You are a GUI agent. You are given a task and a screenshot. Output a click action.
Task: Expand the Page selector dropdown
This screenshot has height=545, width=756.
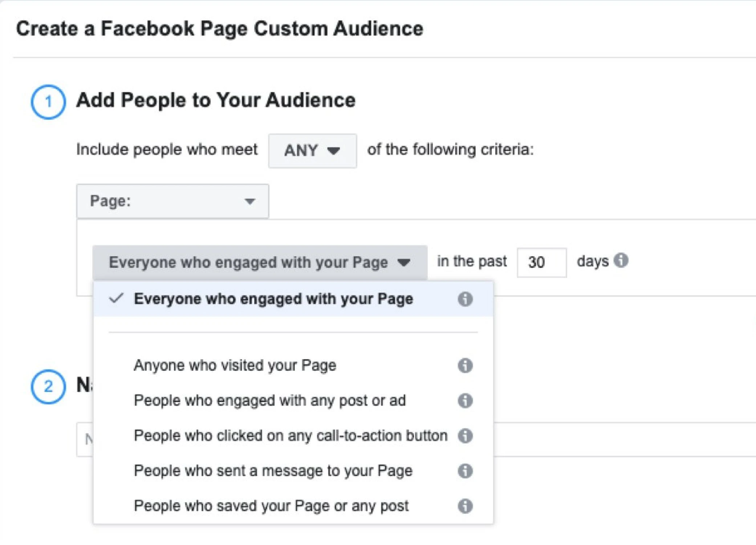tap(172, 201)
